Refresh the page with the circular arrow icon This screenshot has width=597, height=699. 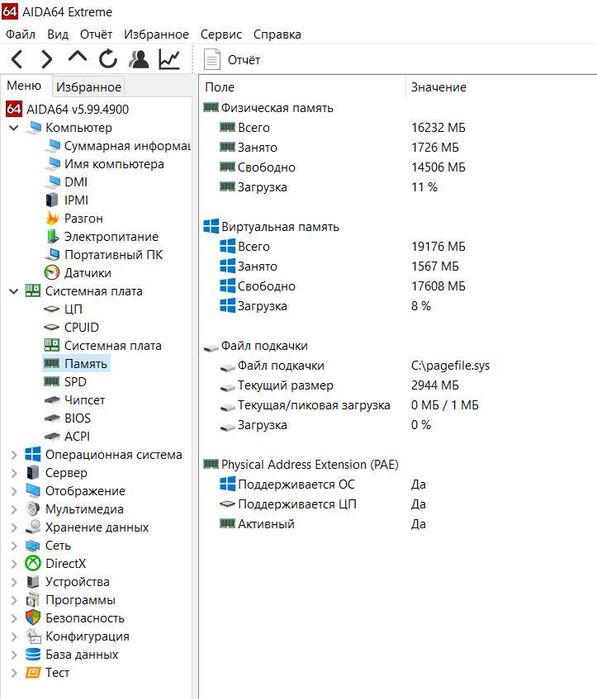pos(108,59)
